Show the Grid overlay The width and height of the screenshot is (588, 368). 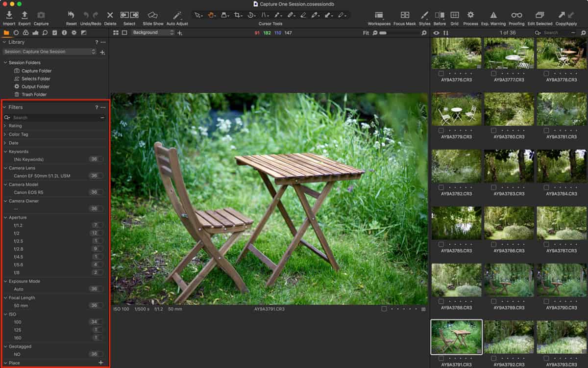(x=454, y=16)
